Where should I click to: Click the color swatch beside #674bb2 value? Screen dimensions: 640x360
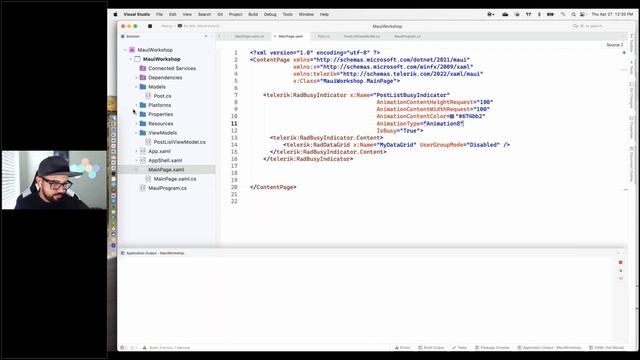click(452, 116)
